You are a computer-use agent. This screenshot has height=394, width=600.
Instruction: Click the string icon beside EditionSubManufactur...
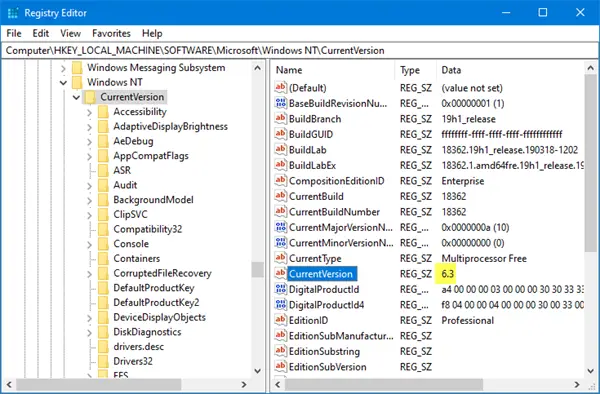click(x=280, y=335)
